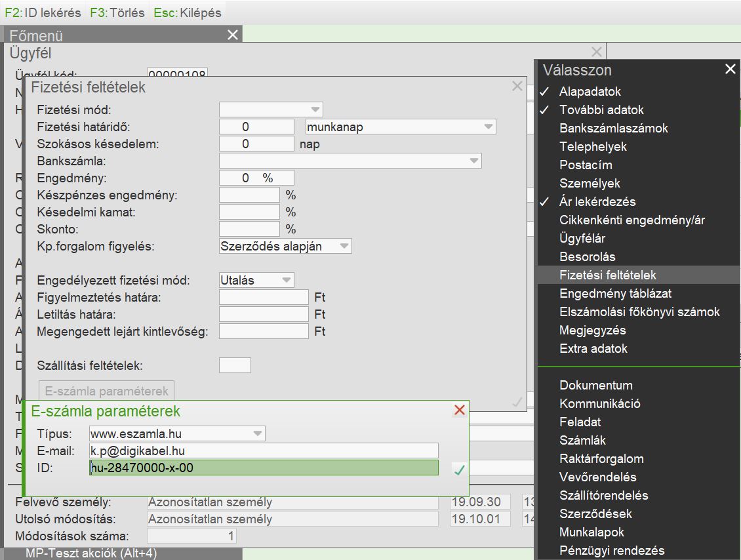Open the Bankszámla dropdown list
Viewport: 741px width, 560px height.
[473, 161]
